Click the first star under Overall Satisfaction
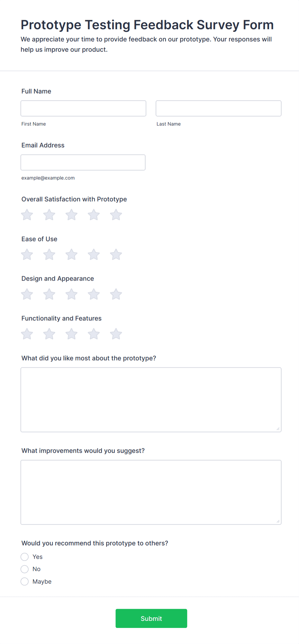 click(x=27, y=214)
